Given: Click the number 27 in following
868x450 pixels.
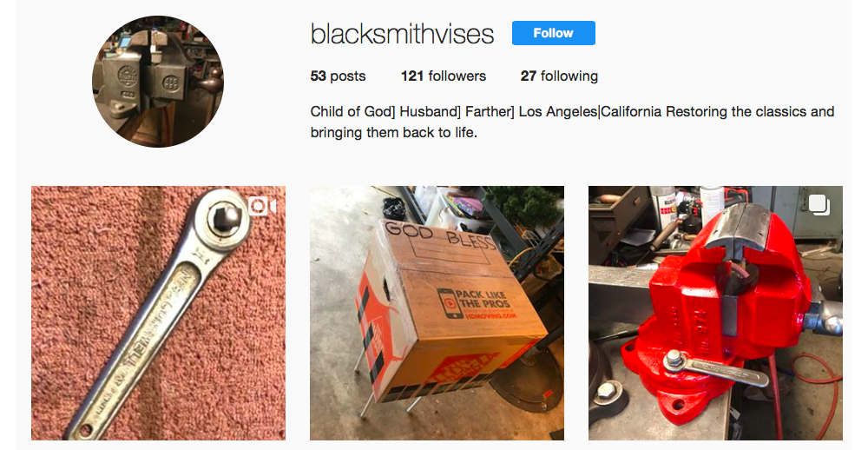Looking at the screenshot, I should tap(529, 76).
